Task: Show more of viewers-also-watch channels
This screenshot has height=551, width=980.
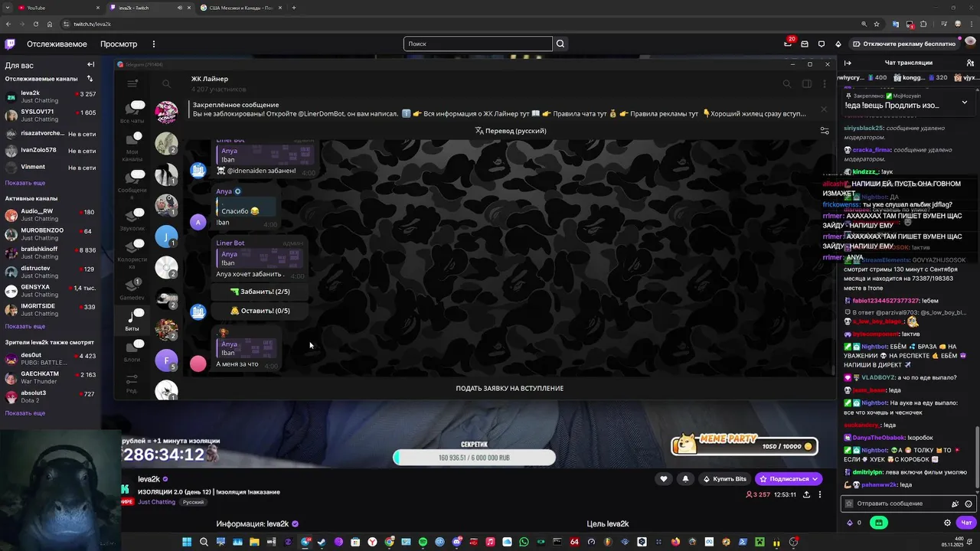Action: point(25,413)
